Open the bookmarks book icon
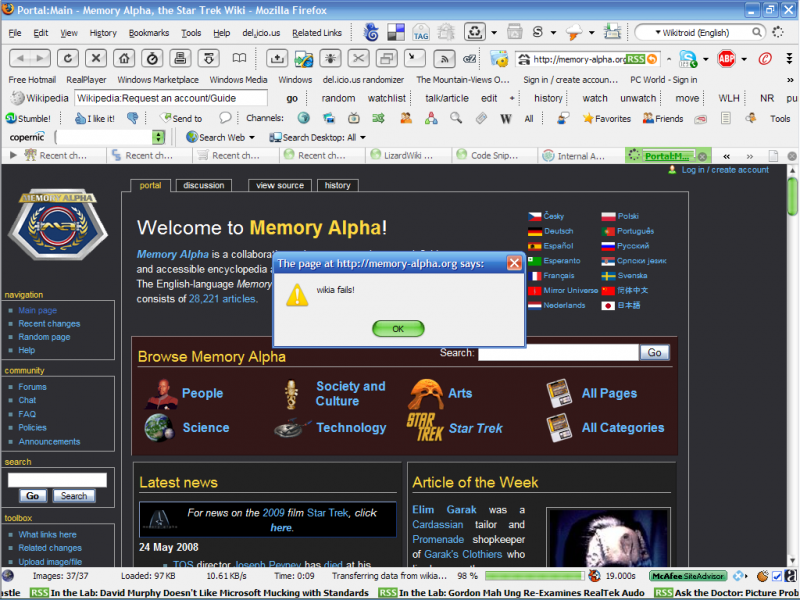This screenshot has height=600, width=800. click(x=239, y=58)
